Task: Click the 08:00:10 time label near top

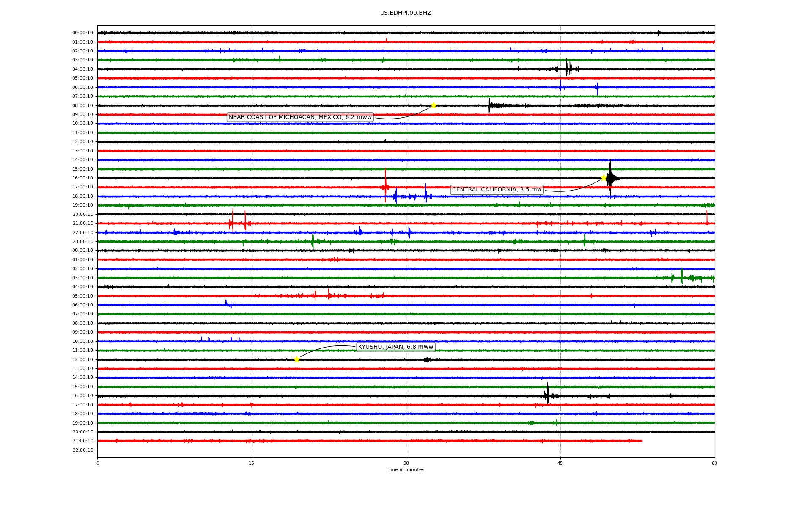Action: point(82,105)
